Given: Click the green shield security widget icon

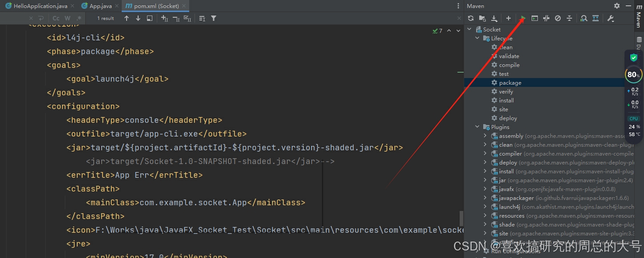Looking at the screenshot, I should [x=634, y=58].
